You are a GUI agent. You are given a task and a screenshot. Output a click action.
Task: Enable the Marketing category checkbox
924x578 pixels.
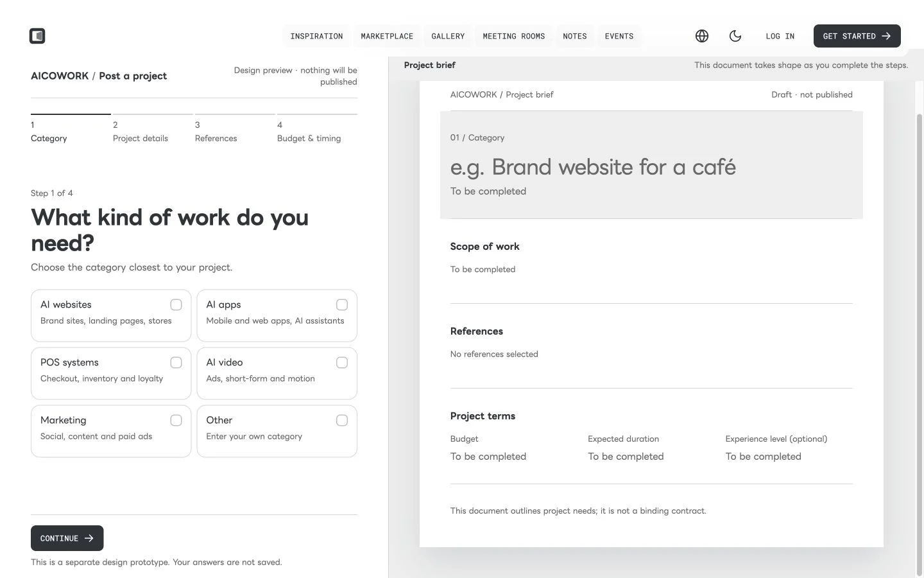pos(176,420)
